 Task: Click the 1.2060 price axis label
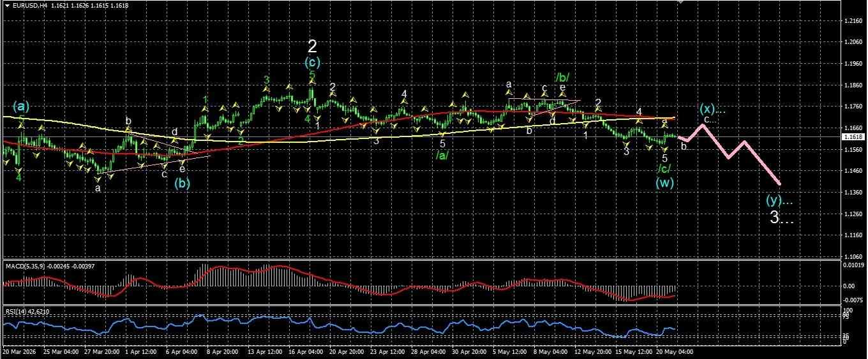852,43
